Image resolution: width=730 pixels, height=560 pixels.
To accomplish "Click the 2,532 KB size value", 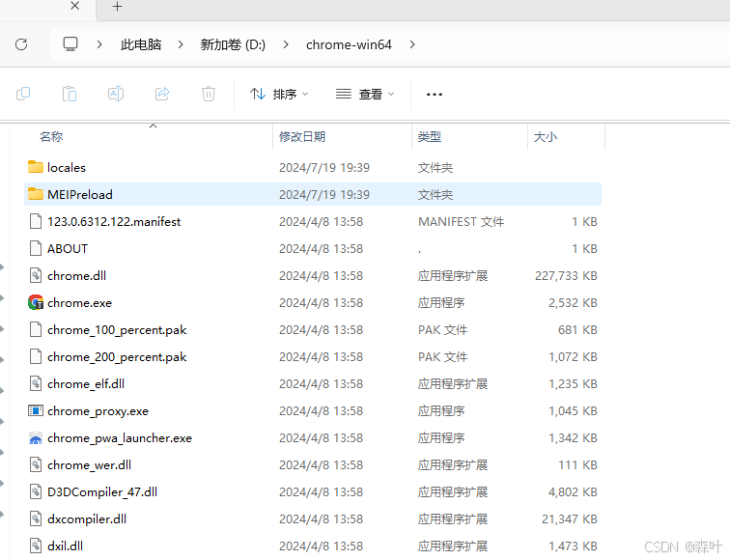I will pyautogui.click(x=574, y=302).
